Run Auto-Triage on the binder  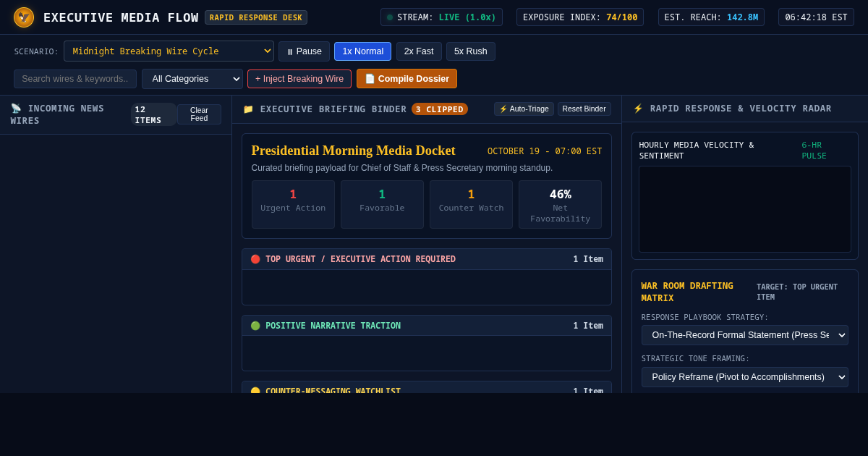[x=524, y=109]
